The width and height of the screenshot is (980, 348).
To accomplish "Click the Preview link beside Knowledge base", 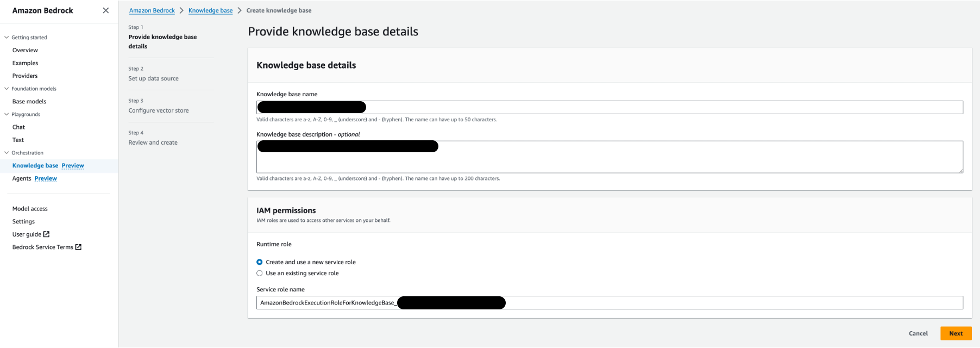I will [73, 166].
